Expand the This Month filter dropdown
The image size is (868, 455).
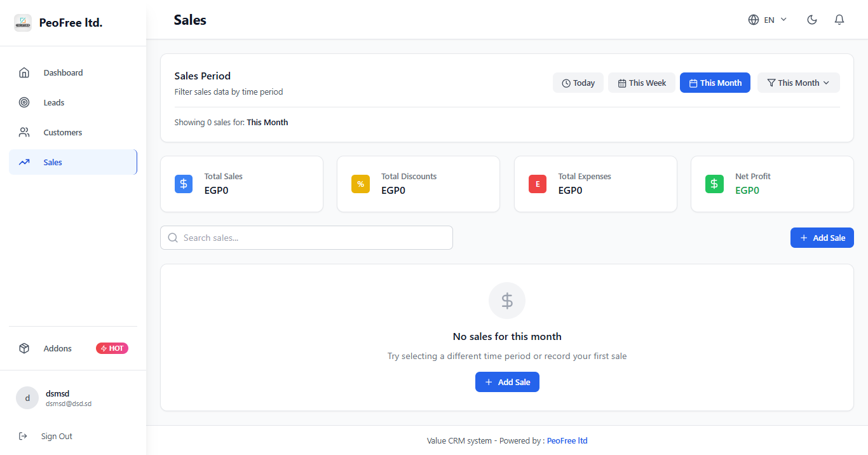point(798,83)
